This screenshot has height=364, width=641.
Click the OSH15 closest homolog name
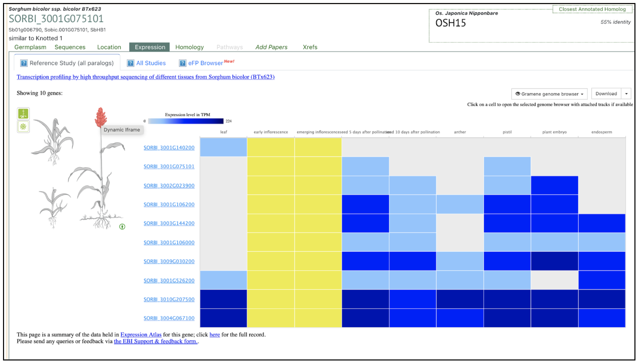point(450,23)
